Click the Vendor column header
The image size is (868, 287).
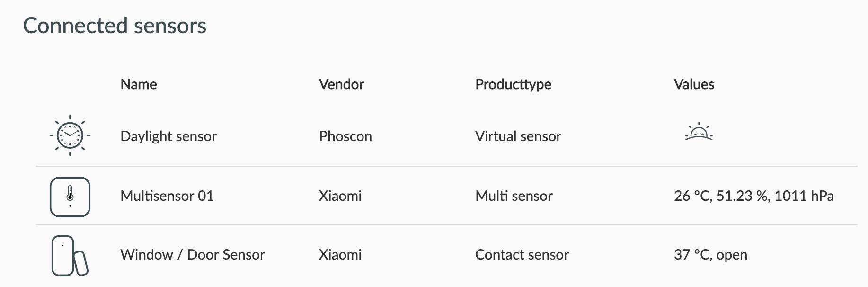[x=341, y=84]
